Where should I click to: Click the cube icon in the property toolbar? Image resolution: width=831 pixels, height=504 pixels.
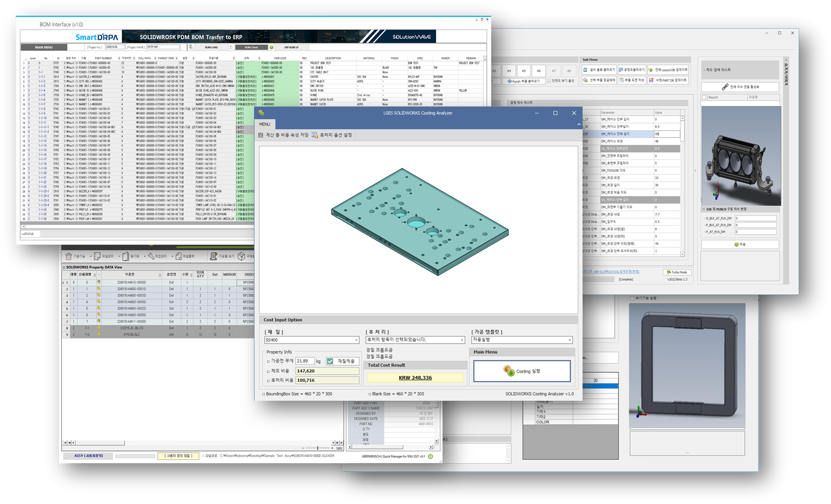(241, 256)
